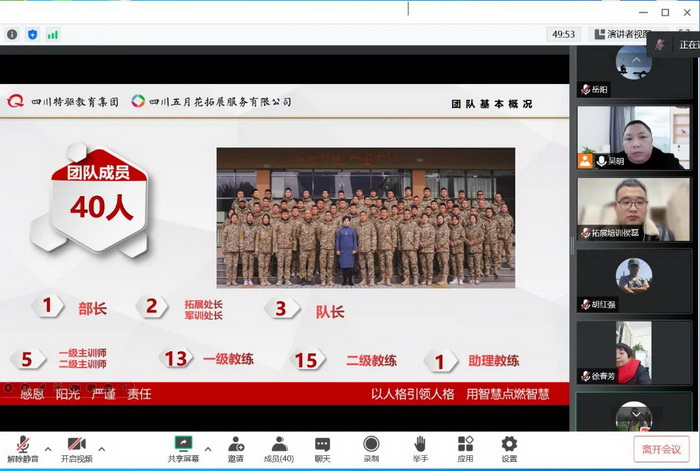Select 徐春芳 participant tile
700x471 pixels.
point(634,353)
